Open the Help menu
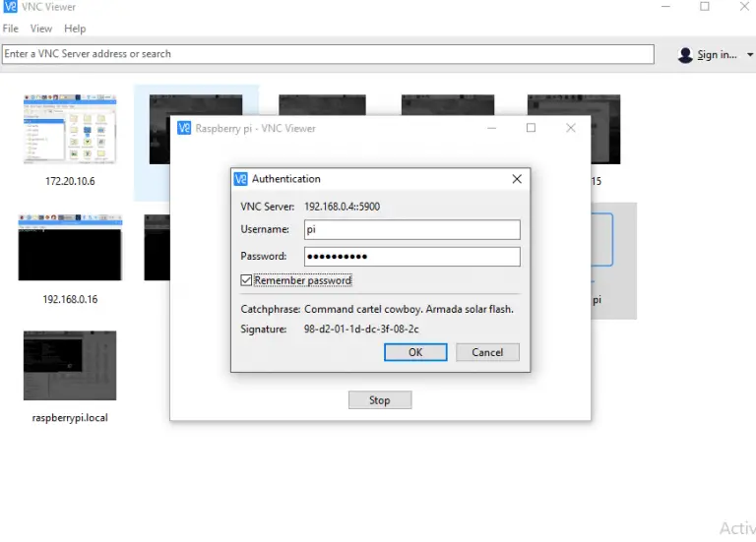This screenshot has width=756, height=542. (75, 29)
